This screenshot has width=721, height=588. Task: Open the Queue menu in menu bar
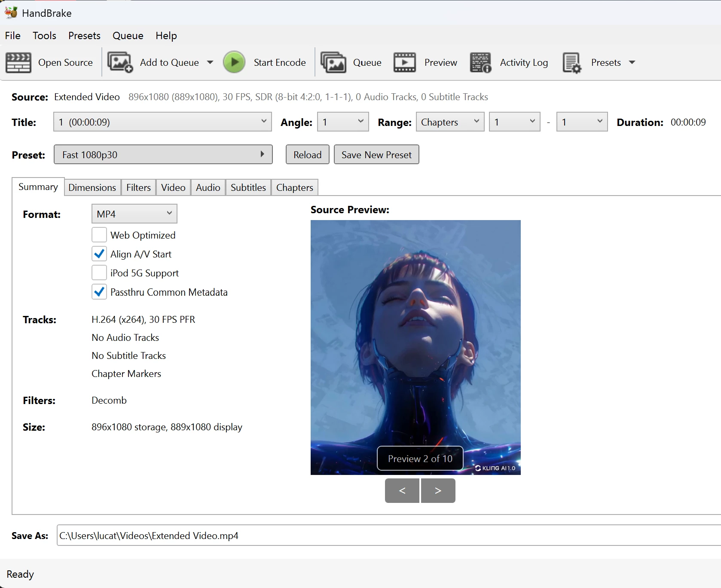[x=128, y=36]
